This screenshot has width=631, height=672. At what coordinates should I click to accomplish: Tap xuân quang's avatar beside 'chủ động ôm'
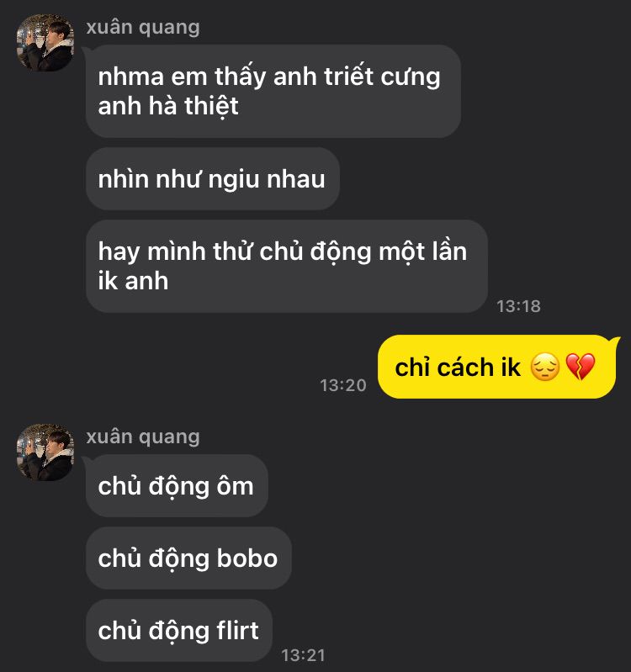coord(45,452)
